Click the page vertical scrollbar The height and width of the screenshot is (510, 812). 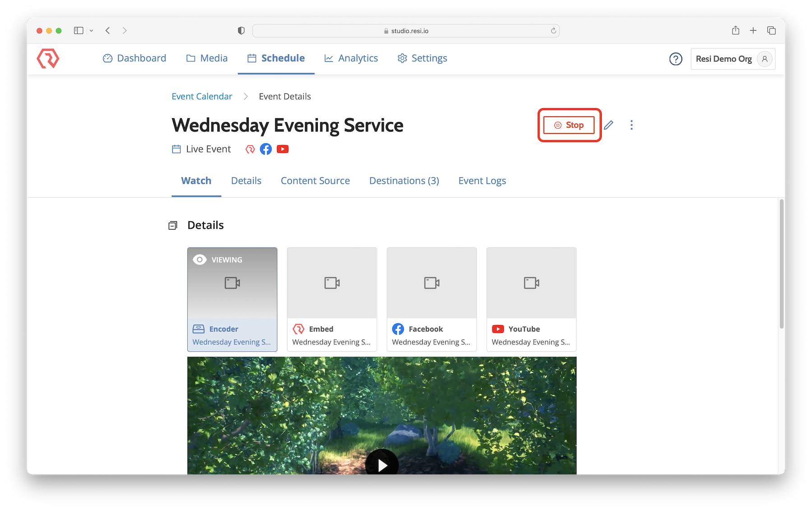781,264
